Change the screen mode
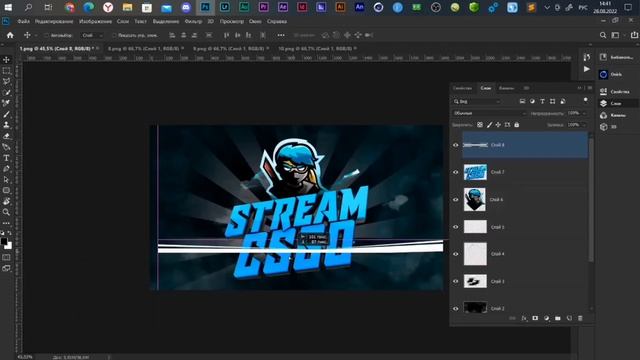This screenshot has height=360, width=640. click(6, 268)
